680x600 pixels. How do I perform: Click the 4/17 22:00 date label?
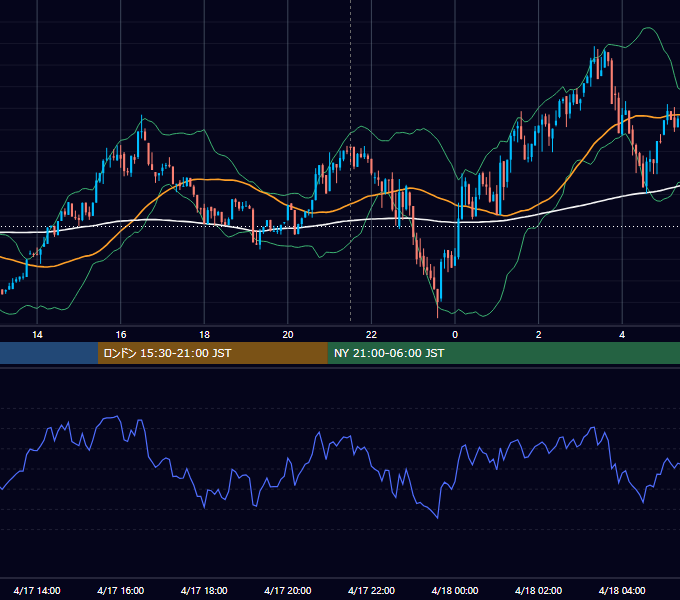click(x=371, y=590)
